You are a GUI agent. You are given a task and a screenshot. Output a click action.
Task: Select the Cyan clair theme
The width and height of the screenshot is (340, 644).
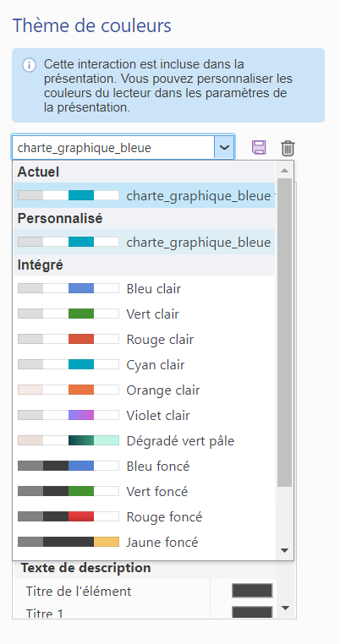point(145,365)
